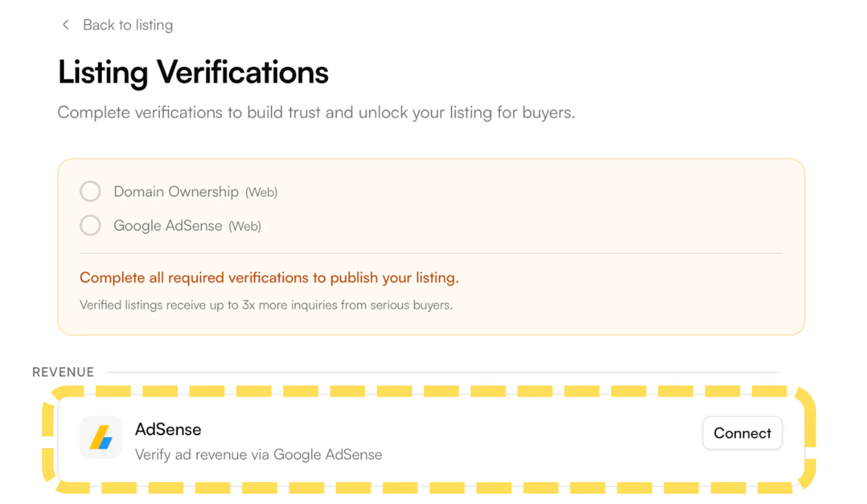
Task: Go back via 'Back to listing' link
Action: 128,25
